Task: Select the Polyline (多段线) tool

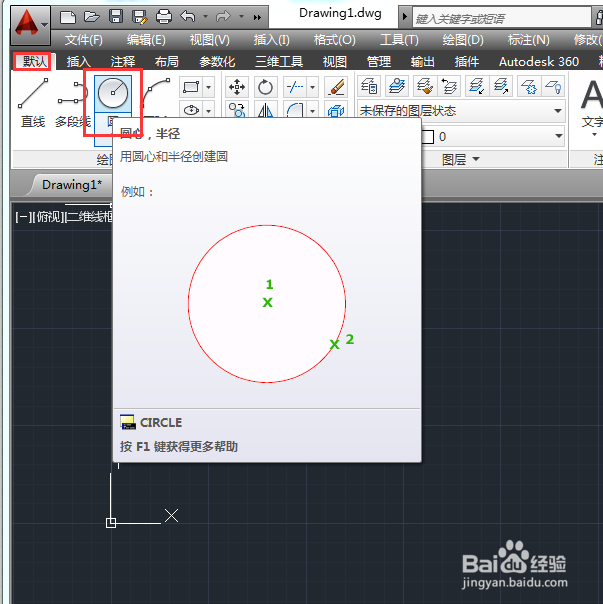Action: click(72, 102)
